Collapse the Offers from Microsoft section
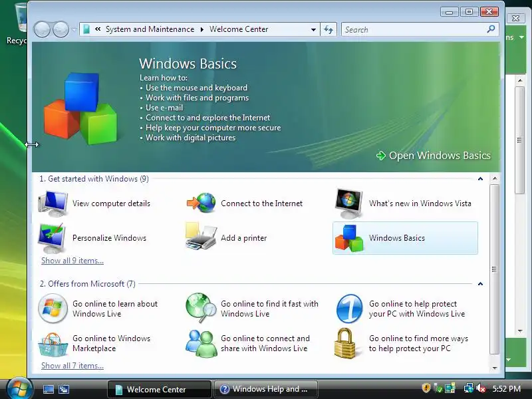Image resolution: width=532 pixels, height=399 pixels. pyautogui.click(x=480, y=284)
